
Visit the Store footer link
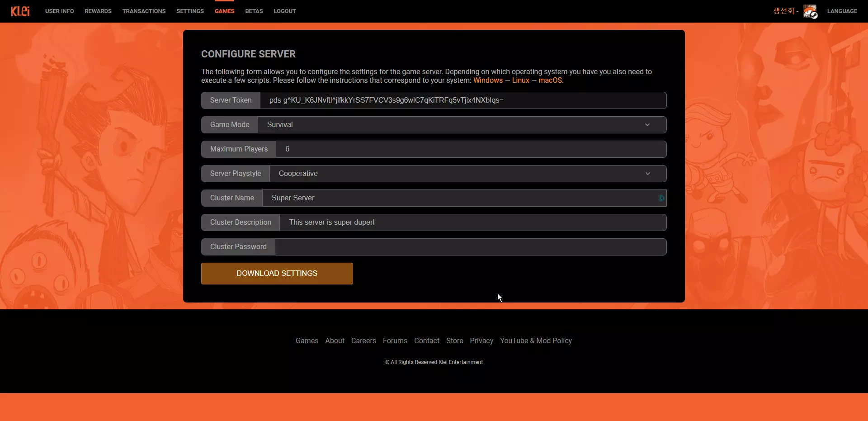point(455,341)
